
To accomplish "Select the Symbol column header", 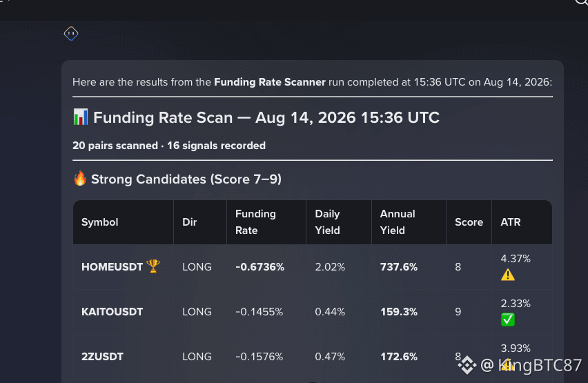I will [100, 222].
